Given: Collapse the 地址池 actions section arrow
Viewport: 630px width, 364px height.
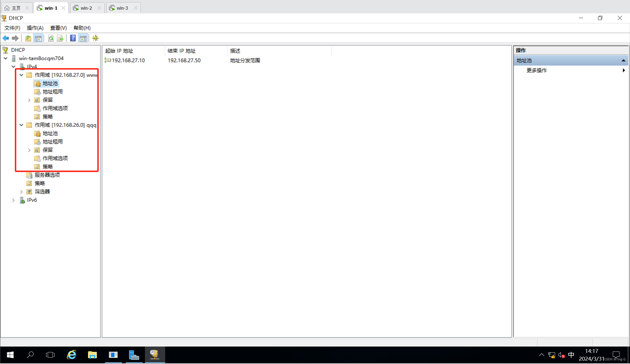Looking at the screenshot, I should (623, 60).
